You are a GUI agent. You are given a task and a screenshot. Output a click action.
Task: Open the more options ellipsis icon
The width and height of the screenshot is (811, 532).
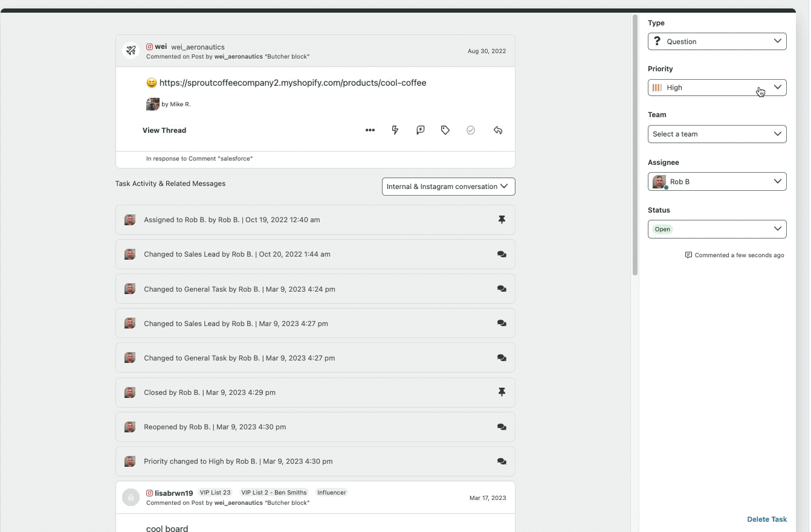370,130
